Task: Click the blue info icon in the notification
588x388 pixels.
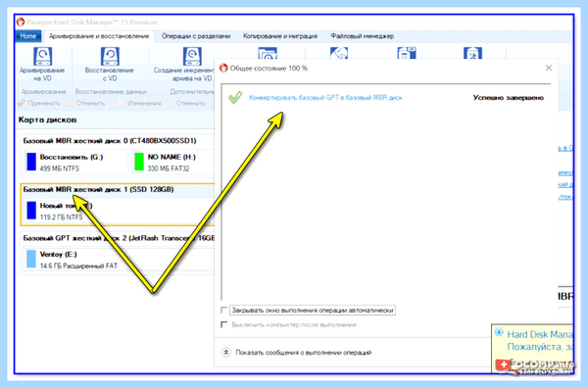Action: pos(499,332)
